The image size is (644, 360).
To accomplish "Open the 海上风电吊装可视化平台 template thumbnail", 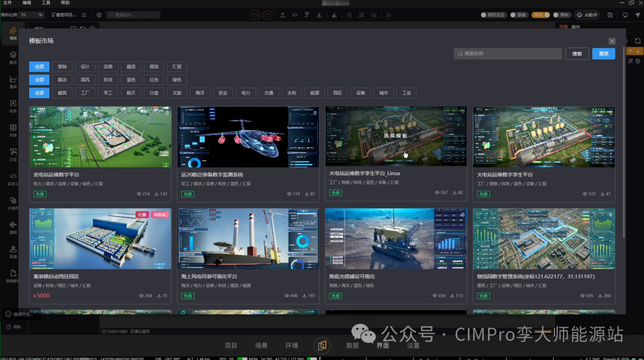I will click(248, 239).
